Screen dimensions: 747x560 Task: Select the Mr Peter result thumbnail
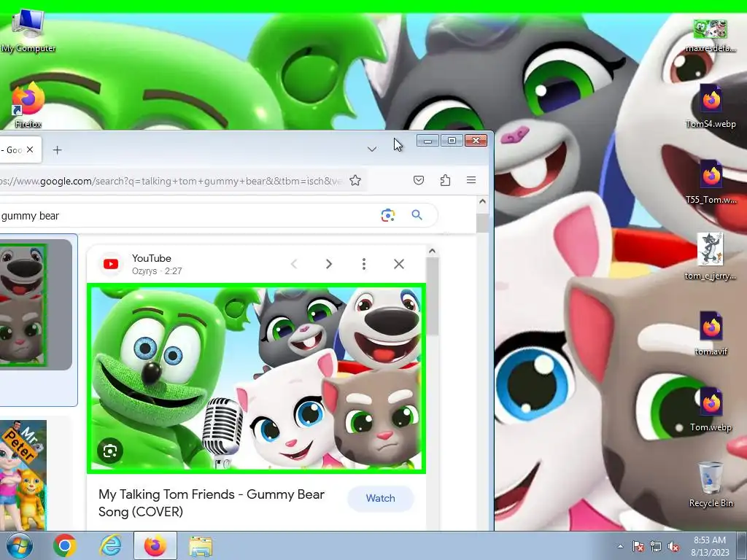(23, 474)
